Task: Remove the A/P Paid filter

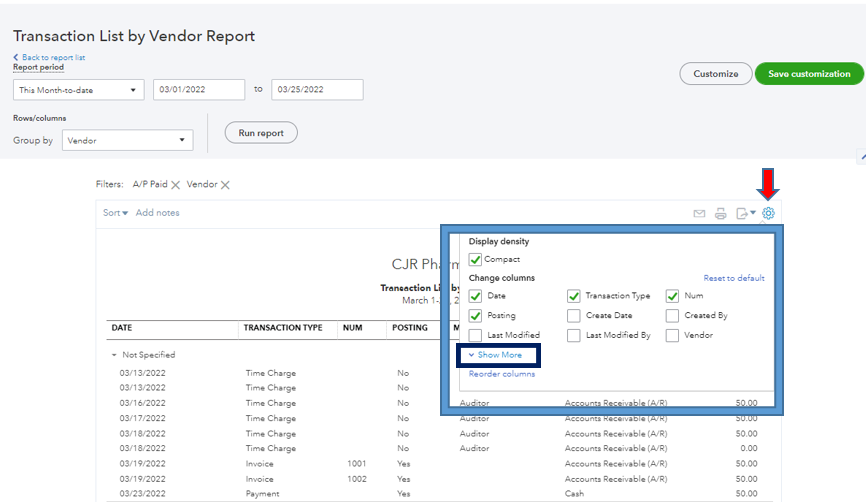Action: pyautogui.click(x=175, y=185)
